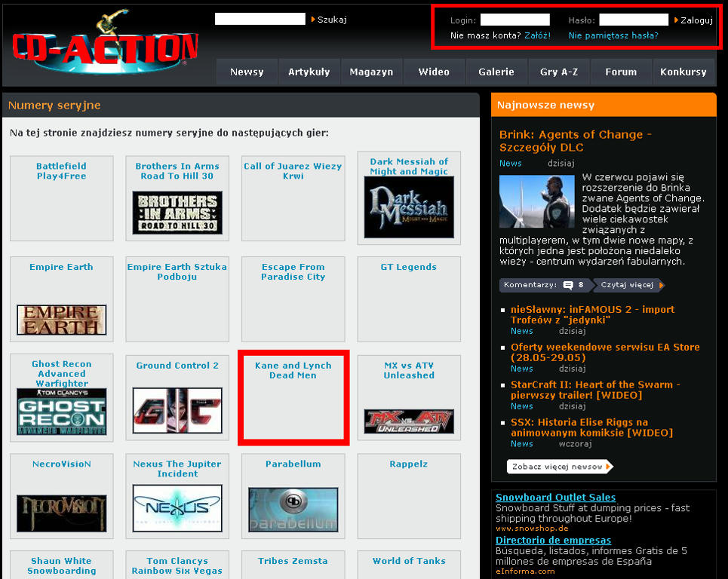
Task: Click Zobacz więcej newsow button
Action: coord(560,467)
